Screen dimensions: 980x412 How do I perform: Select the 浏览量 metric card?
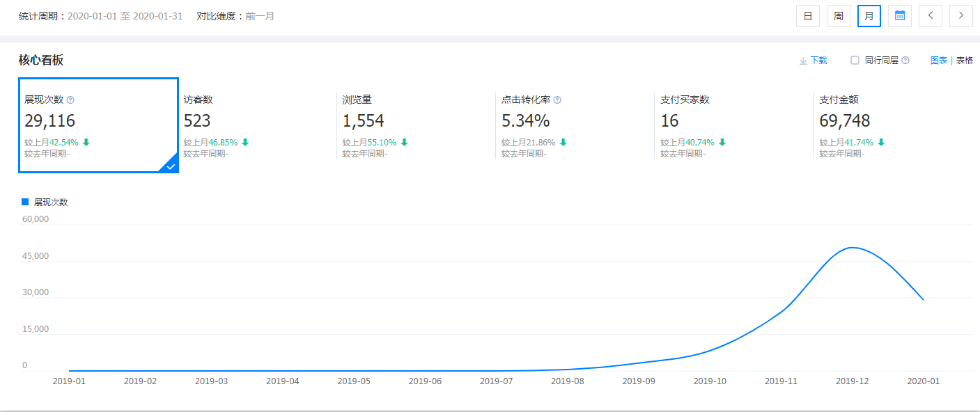pos(415,125)
